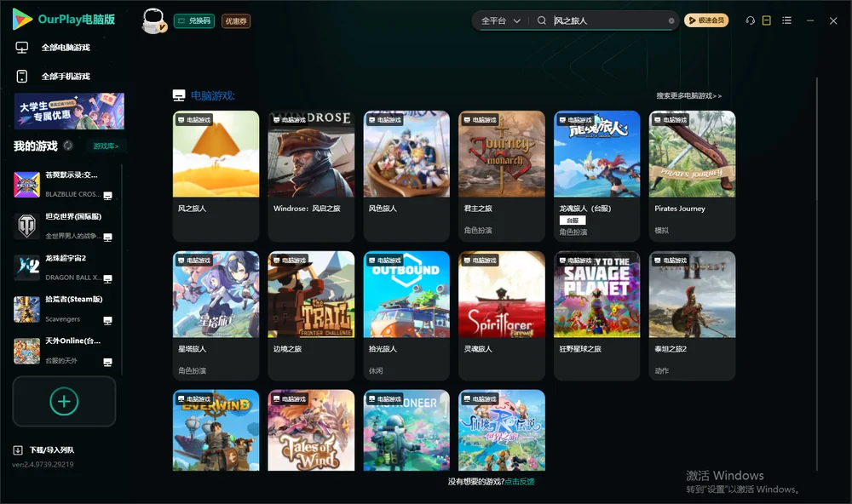852x504 pixels.
Task: Open the main menu list icon
Action: point(786,20)
